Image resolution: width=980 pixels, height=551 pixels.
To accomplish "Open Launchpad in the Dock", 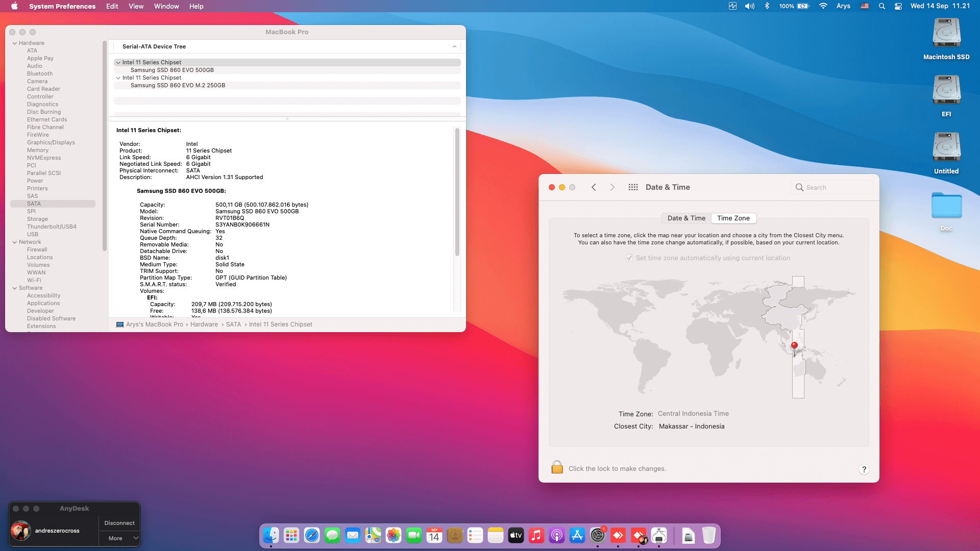I will click(x=291, y=535).
